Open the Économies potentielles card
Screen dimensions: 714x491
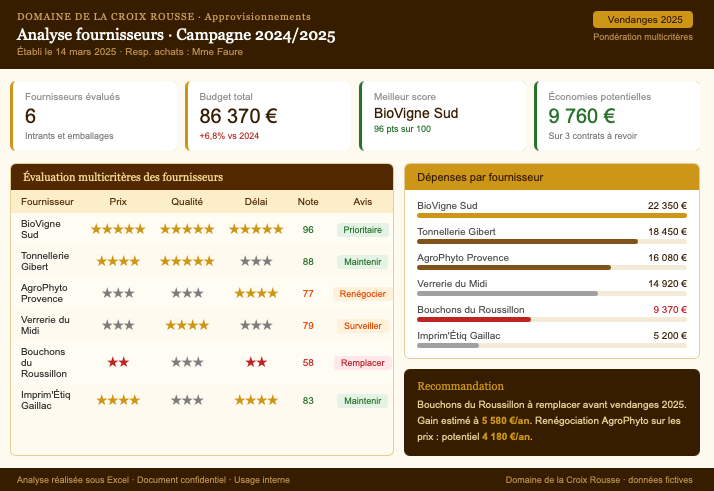[x=617, y=116]
